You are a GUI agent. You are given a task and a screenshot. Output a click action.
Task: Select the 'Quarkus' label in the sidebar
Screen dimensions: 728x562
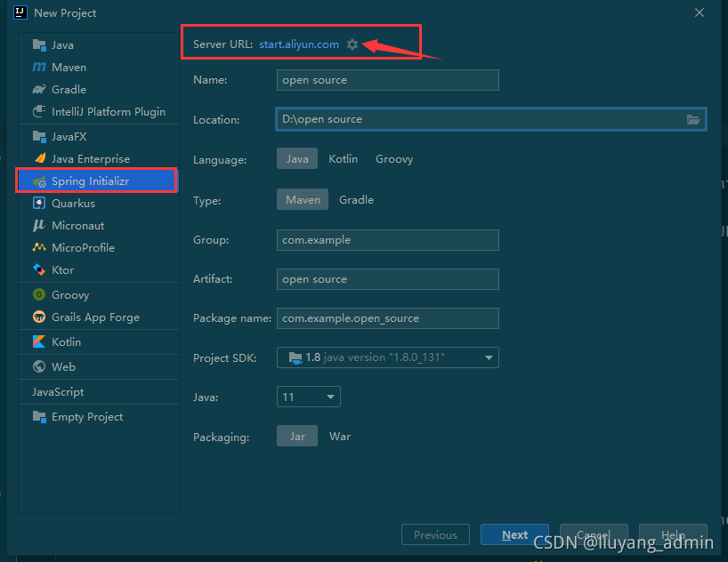[73, 204]
